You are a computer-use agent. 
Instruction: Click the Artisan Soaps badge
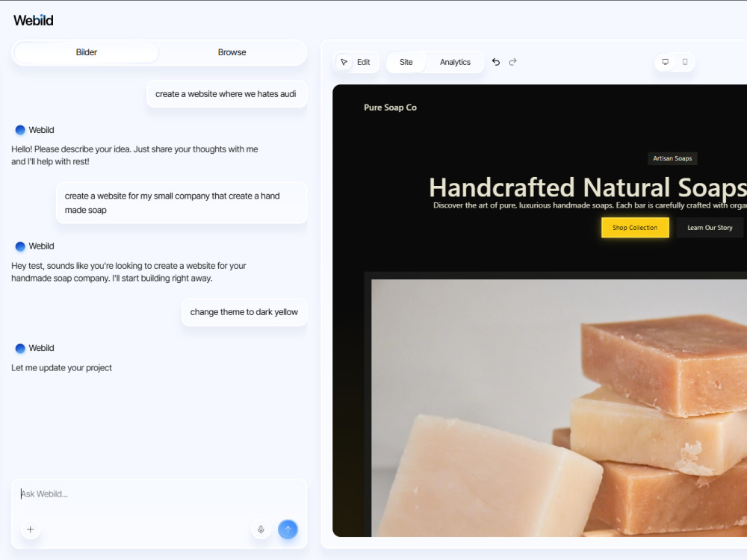coord(672,158)
